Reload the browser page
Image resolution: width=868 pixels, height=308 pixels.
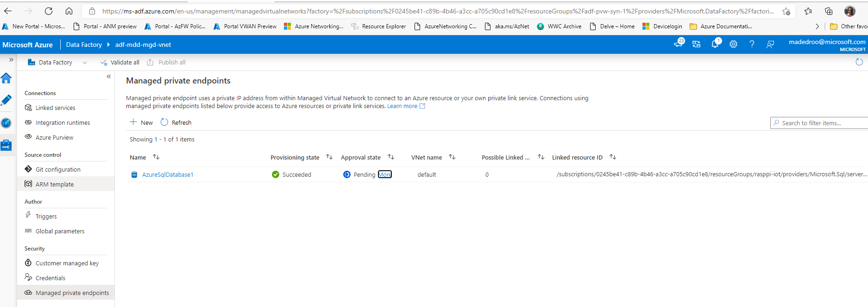point(48,11)
